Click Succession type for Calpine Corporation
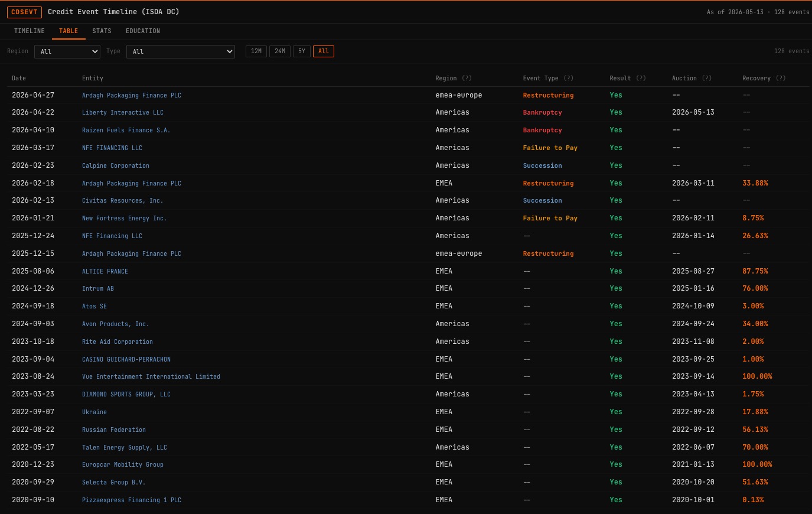The height and width of the screenshot is (514, 812). (543, 165)
